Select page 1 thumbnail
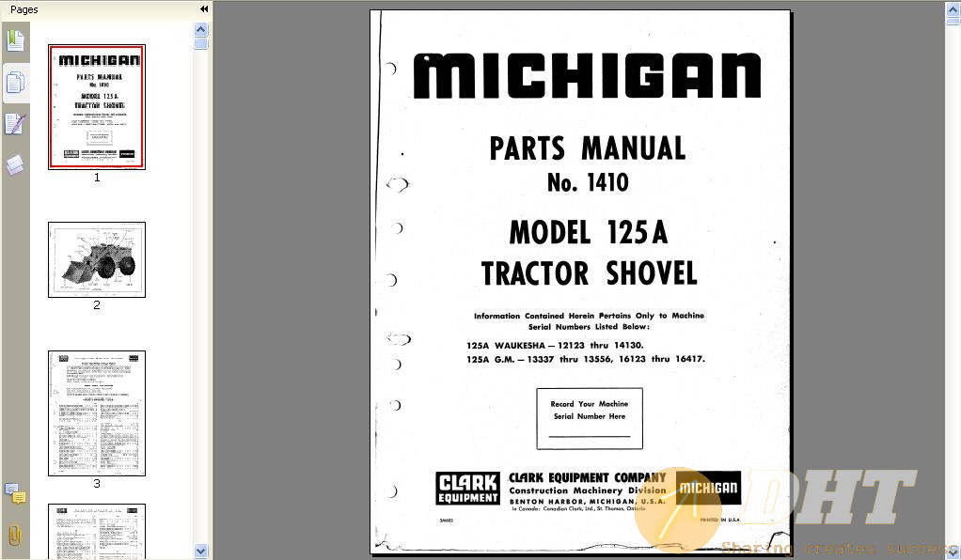 [97, 106]
